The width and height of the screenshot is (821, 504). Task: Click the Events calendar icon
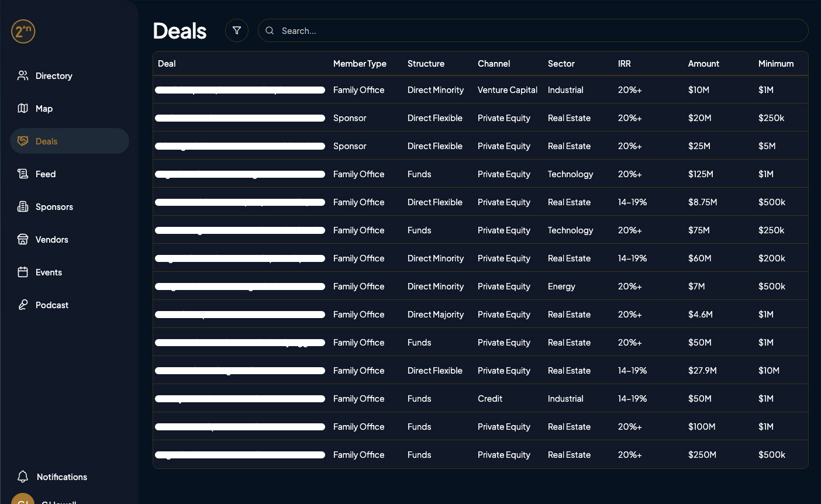(x=23, y=272)
